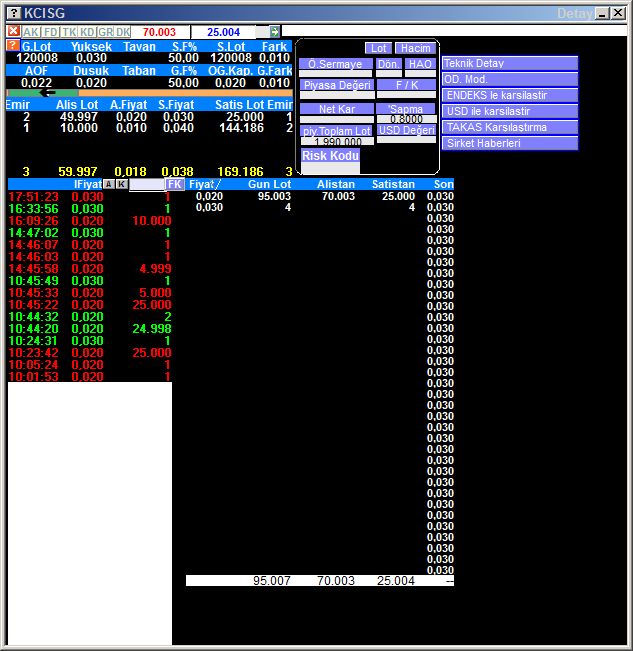Screen dimensions: 633x651
Task: Click the Son column header
Action: (x=443, y=184)
